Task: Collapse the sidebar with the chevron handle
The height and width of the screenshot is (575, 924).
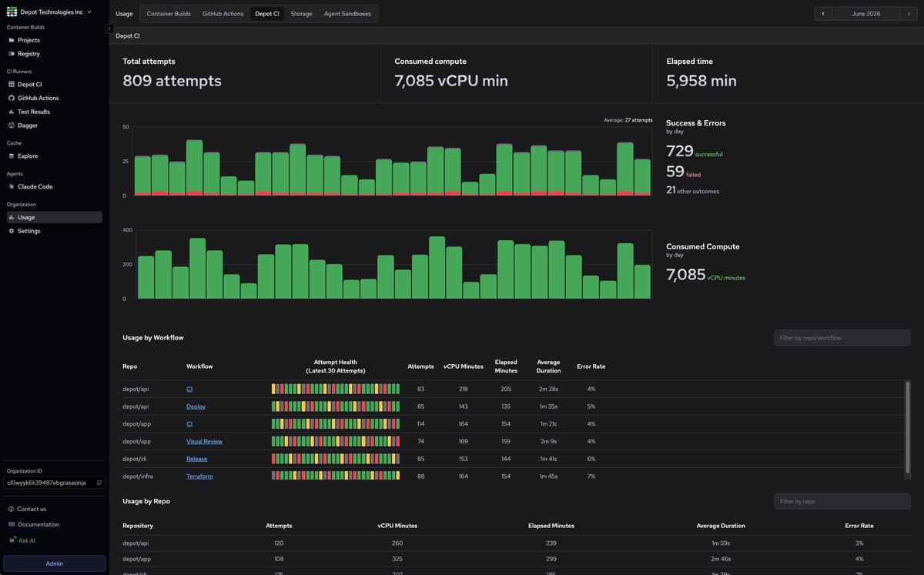Action: 109,28
